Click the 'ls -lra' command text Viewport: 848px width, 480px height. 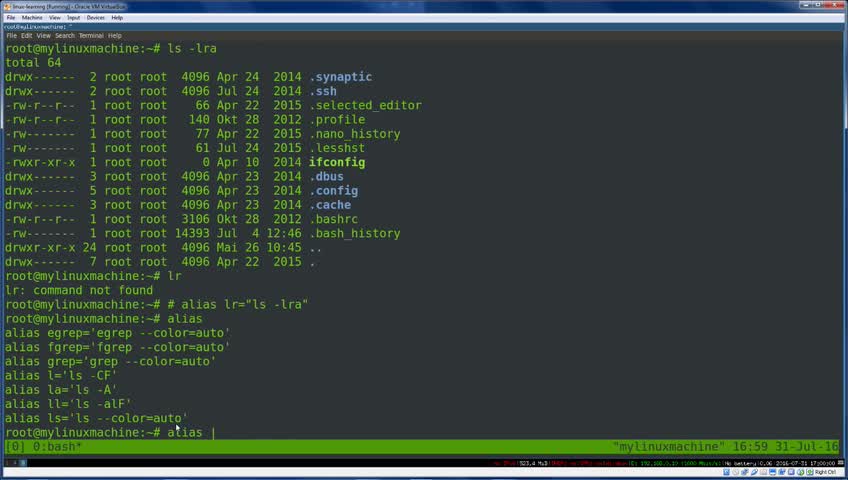(192, 49)
